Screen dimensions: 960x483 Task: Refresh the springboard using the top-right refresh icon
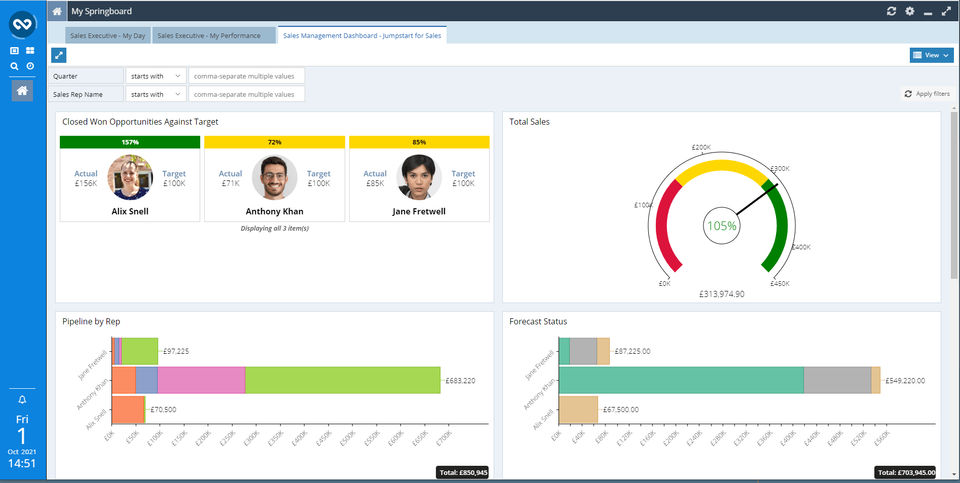pyautogui.click(x=891, y=11)
